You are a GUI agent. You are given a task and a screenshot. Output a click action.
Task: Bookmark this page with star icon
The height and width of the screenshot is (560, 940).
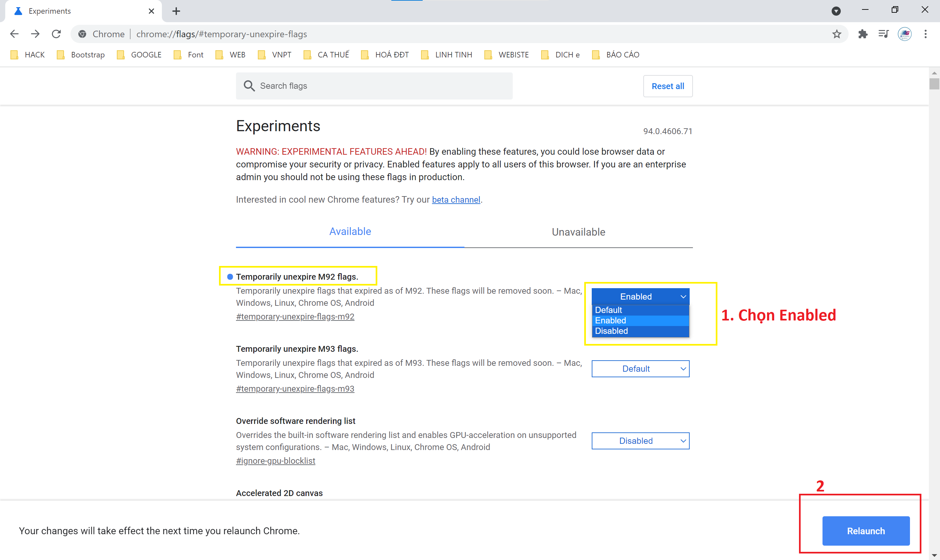836,34
